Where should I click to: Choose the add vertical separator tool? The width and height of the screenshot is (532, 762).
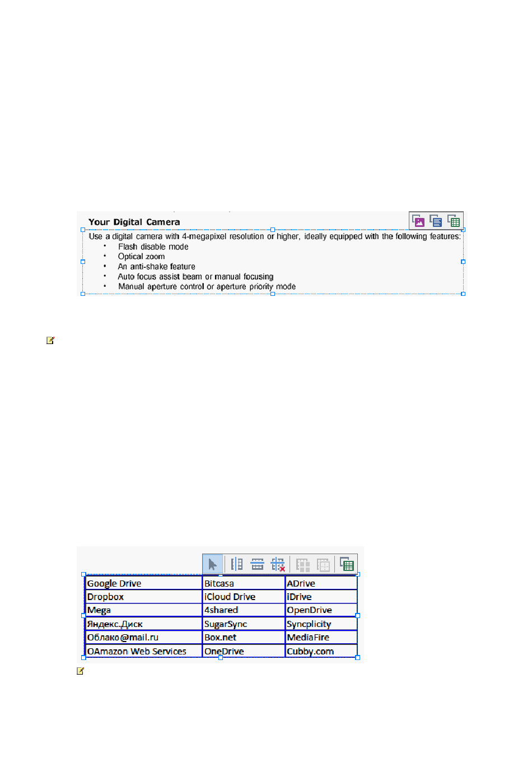coord(237,564)
